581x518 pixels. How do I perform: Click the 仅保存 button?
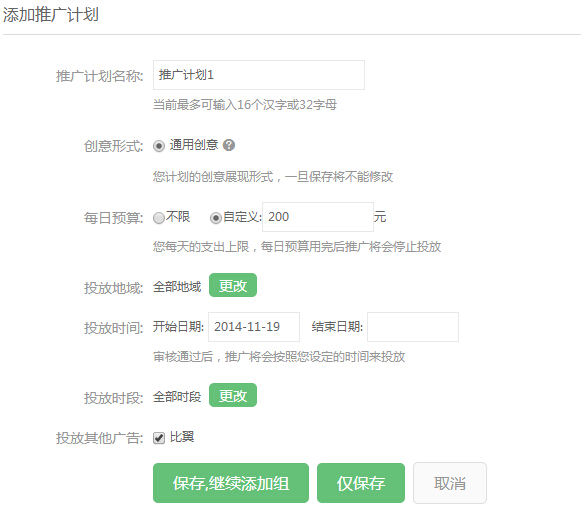[x=361, y=483]
